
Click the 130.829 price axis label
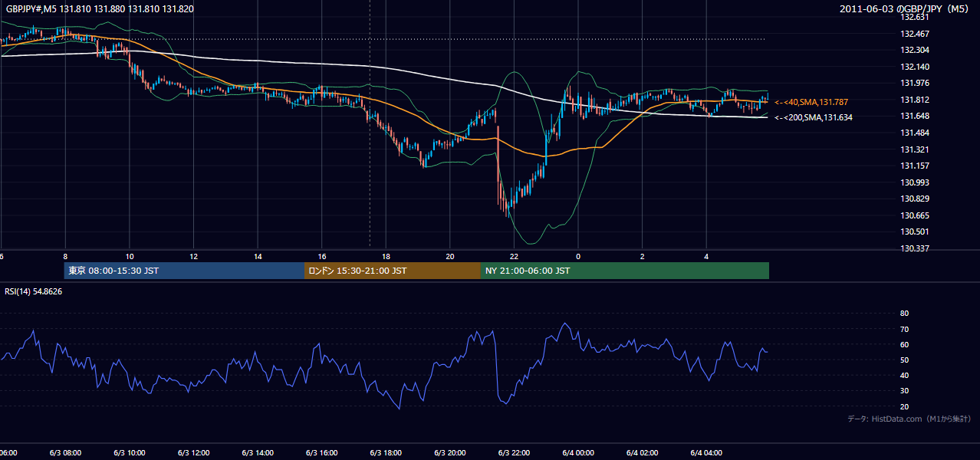[914, 199]
